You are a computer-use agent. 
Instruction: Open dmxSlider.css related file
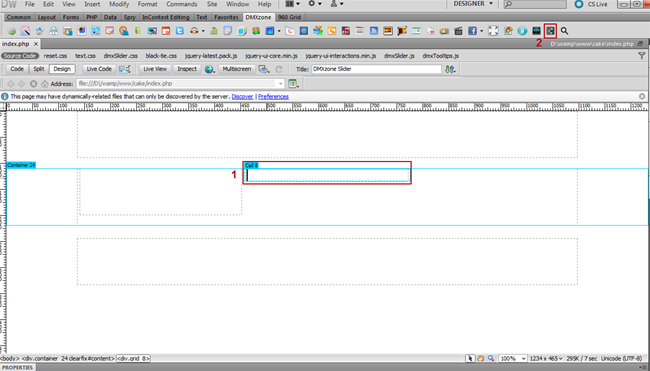(x=121, y=56)
